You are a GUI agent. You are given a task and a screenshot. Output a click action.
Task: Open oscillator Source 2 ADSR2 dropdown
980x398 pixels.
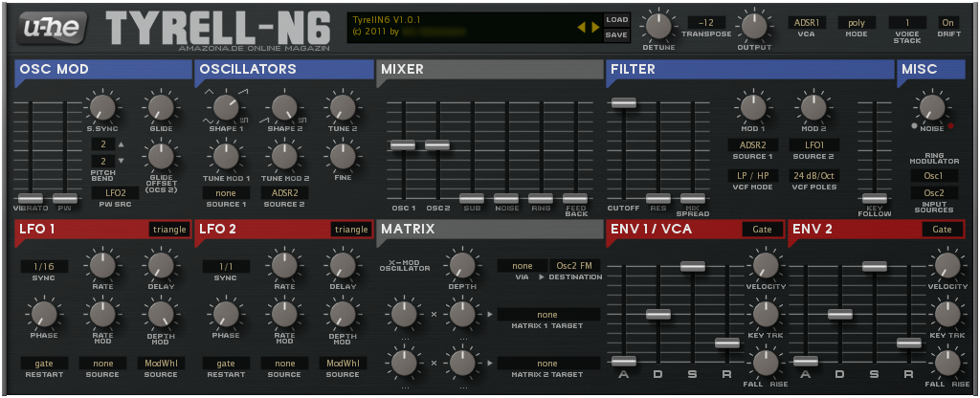284,193
